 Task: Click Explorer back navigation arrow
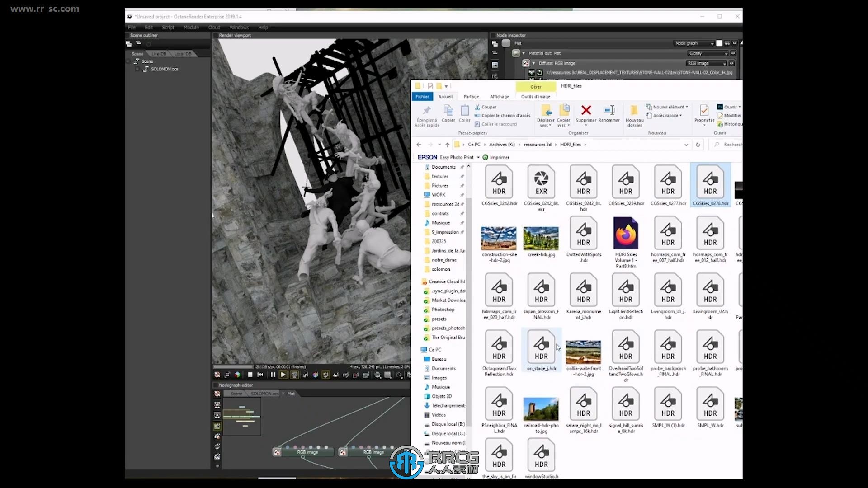pyautogui.click(x=419, y=145)
